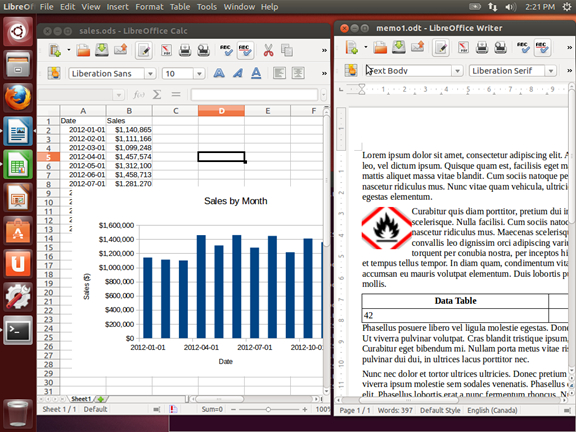Screen dimensions: 576x432
Task: Expand the Liberation Sans font name dropdown
Action: pos(150,74)
